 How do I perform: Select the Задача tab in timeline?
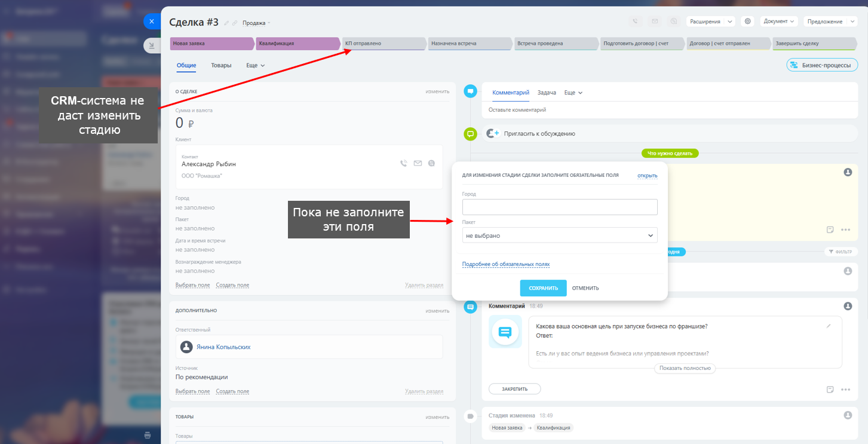(547, 93)
